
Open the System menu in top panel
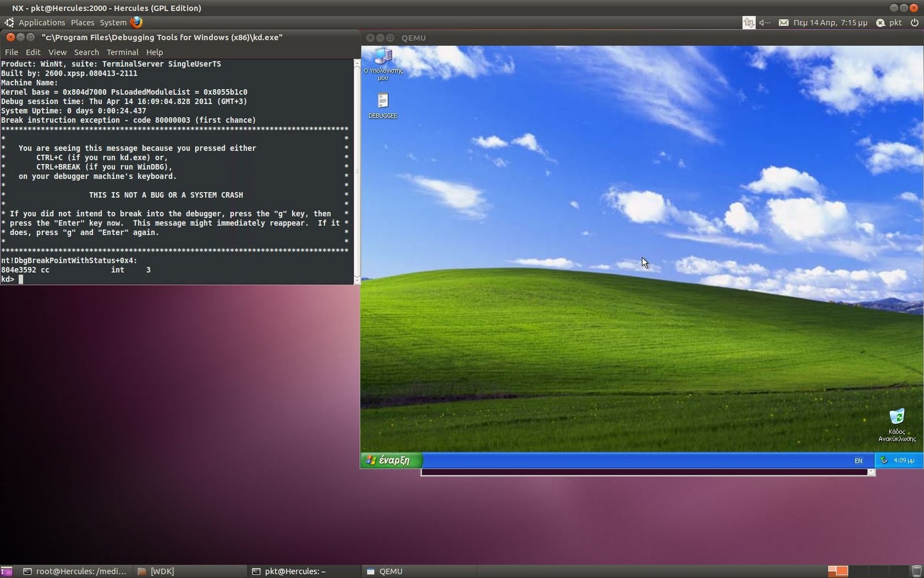pos(113,23)
